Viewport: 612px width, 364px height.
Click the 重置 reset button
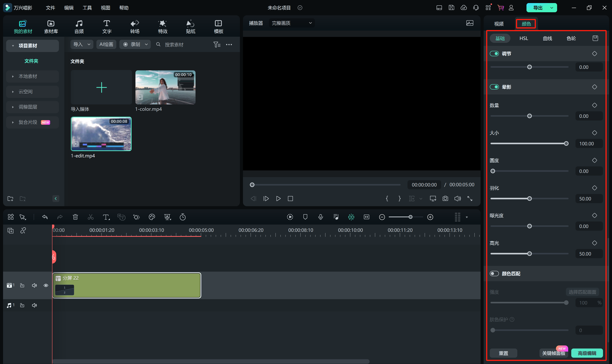click(503, 353)
